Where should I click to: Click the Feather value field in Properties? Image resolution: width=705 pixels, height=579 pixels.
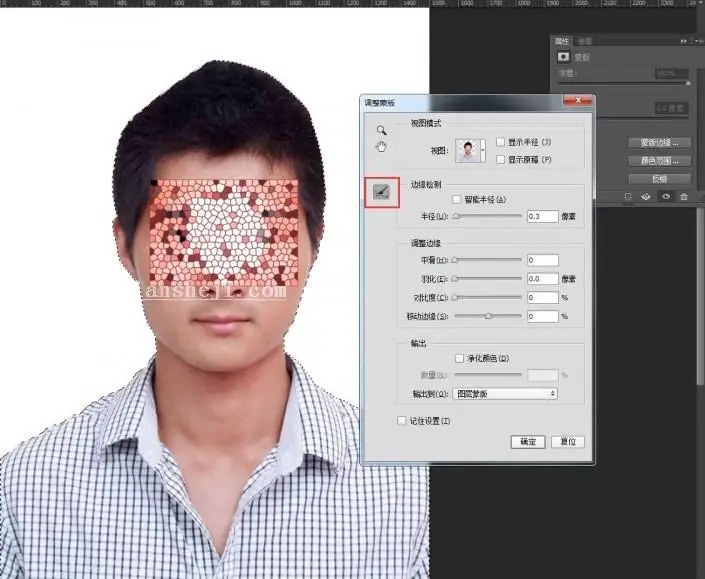(672, 108)
